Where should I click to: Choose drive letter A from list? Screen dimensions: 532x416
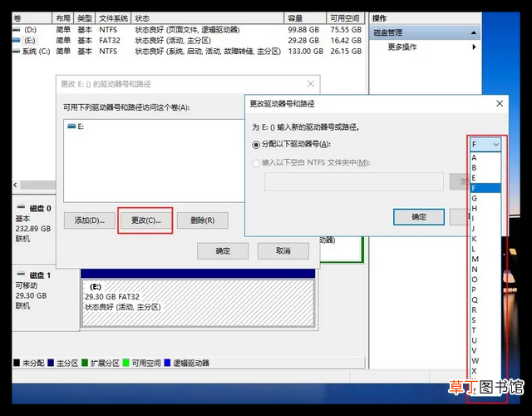pos(485,157)
